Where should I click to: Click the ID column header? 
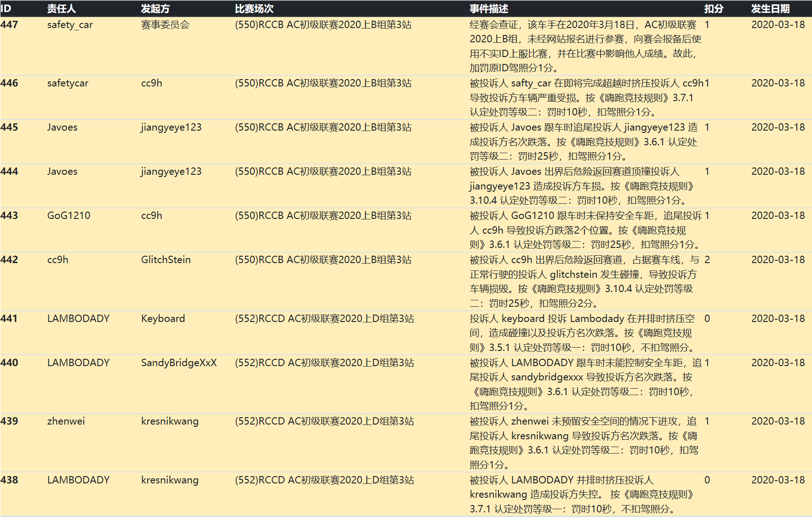coord(6,9)
